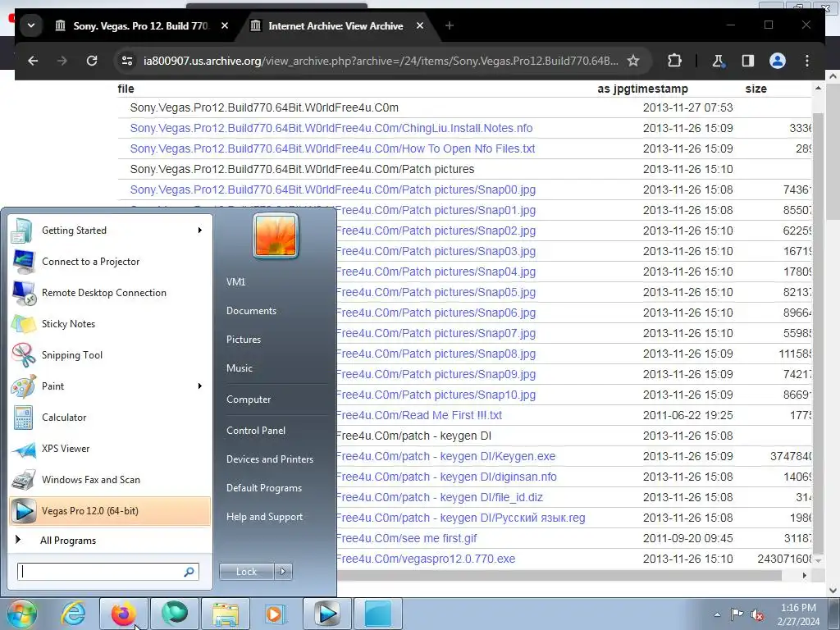
Task: Open keygen DI/file_id.diz link
Action: 440,498
